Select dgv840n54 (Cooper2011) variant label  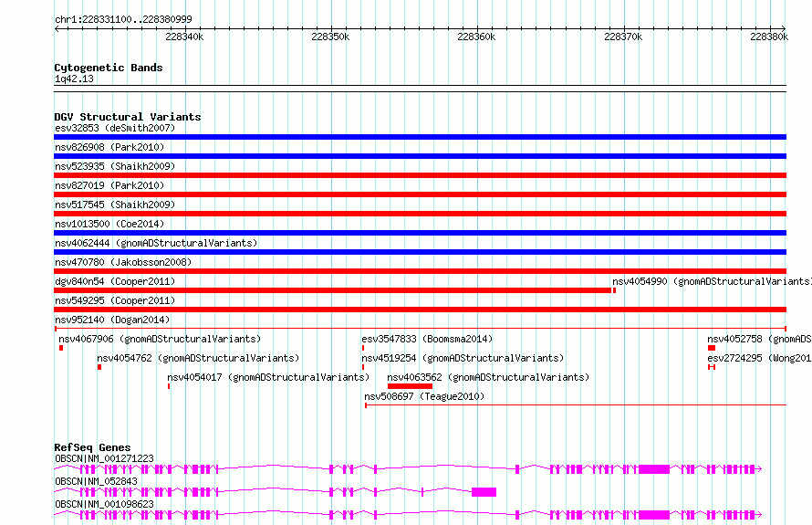[115, 281]
